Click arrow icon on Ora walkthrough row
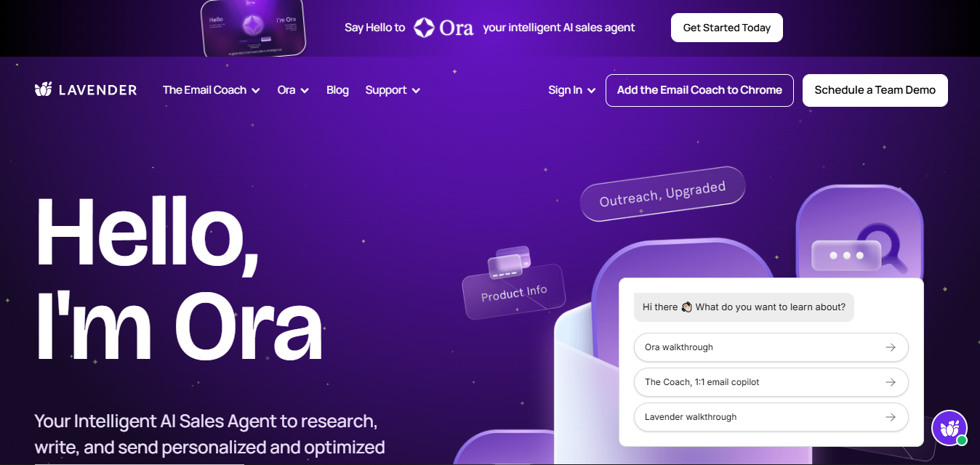The image size is (980, 465). [x=891, y=347]
